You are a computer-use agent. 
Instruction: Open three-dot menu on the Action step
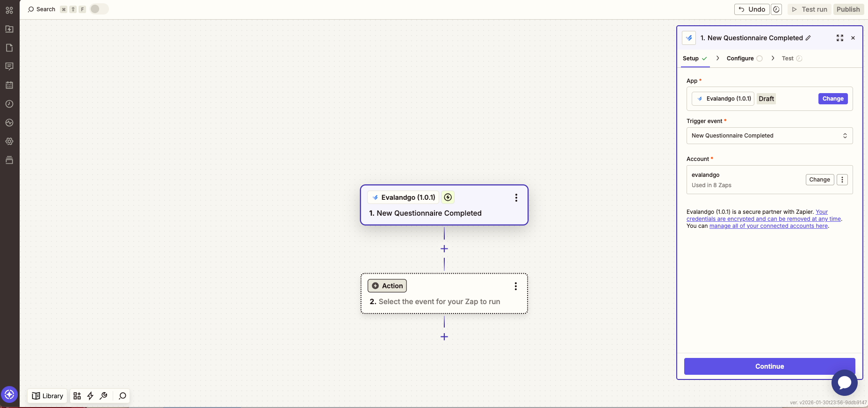(516, 286)
